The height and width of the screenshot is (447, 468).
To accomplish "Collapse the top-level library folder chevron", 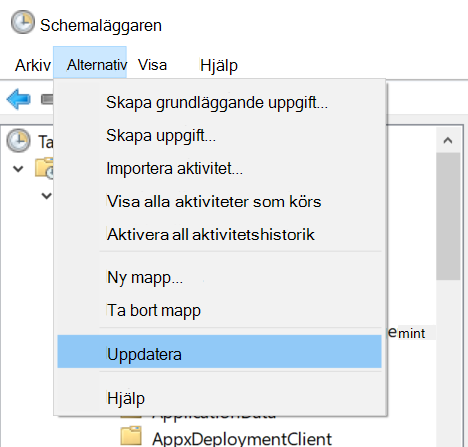I will [18, 169].
